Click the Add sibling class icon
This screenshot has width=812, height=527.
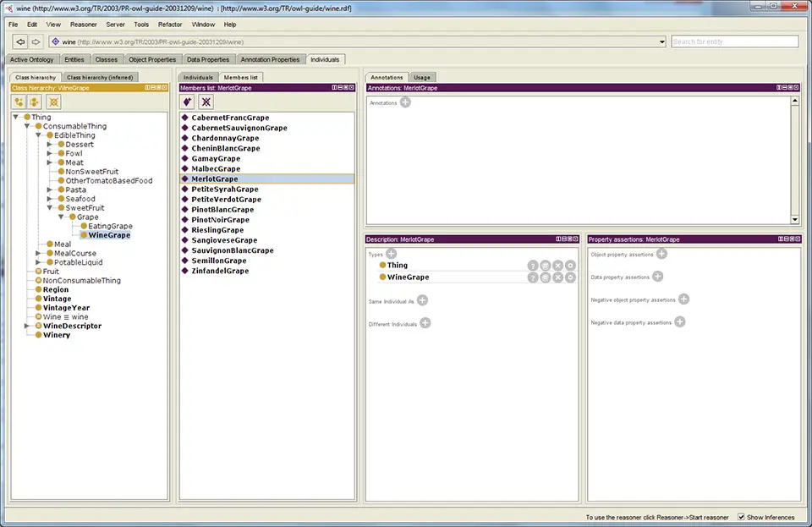click(x=36, y=102)
